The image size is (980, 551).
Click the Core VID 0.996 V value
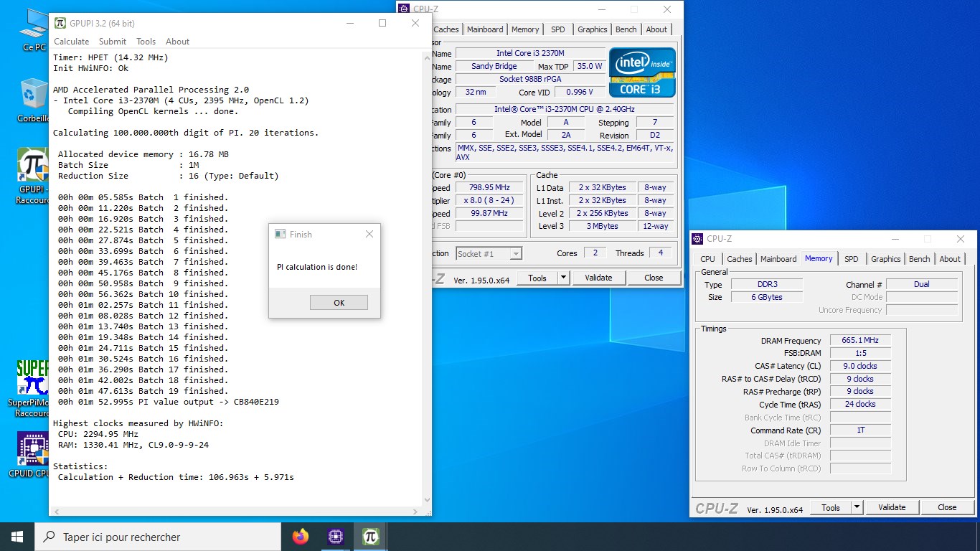pyautogui.click(x=579, y=92)
